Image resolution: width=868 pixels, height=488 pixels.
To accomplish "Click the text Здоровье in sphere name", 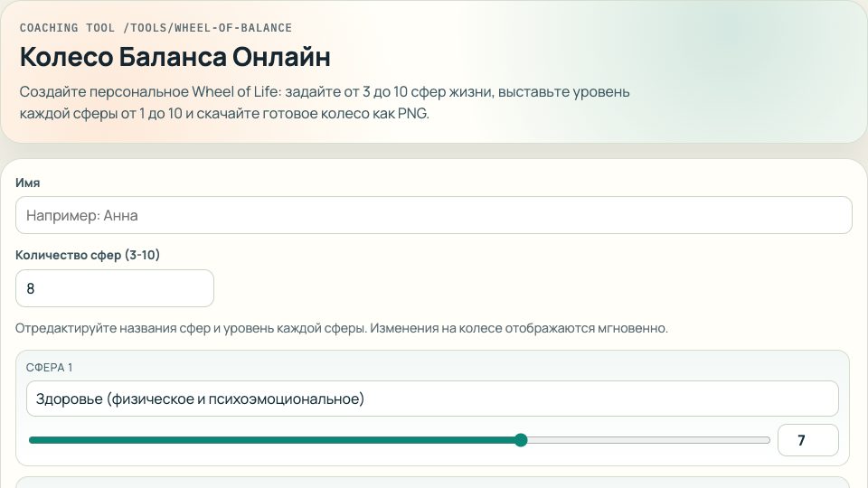I will click(69, 399).
